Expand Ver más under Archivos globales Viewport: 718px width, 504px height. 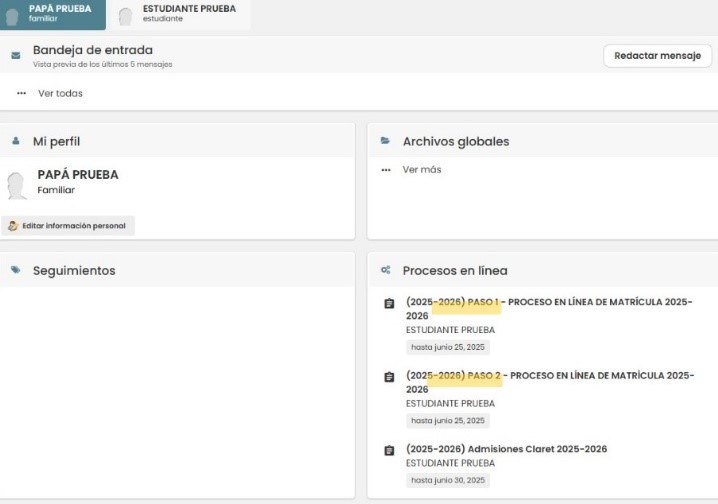pyautogui.click(x=421, y=170)
